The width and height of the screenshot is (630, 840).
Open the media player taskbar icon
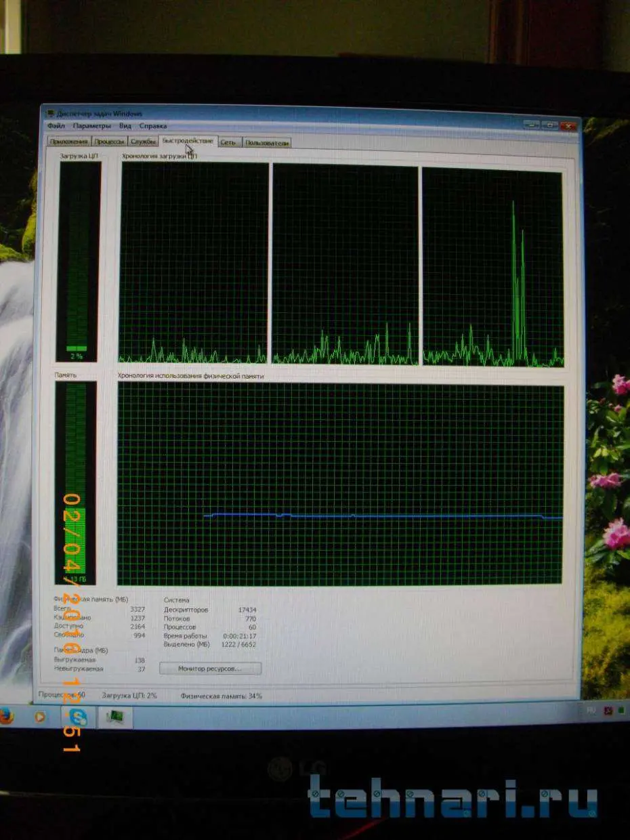(40, 717)
